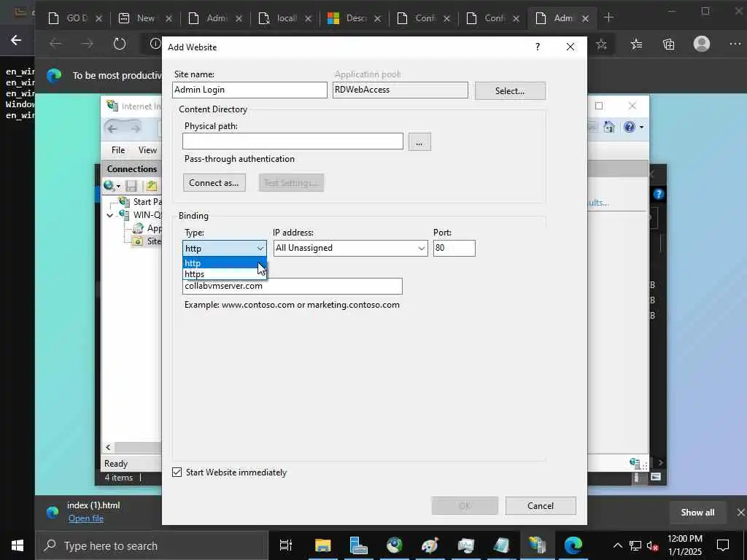The image size is (747, 560).
Task: Switch to the New browser tab
Action: [145, 18]
